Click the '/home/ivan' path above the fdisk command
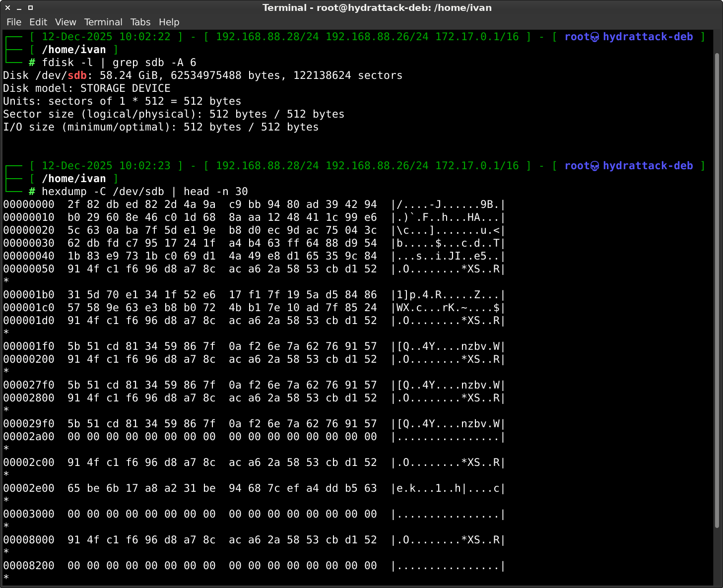The height and width of the screenshot is (588, 723). (74, 50)
